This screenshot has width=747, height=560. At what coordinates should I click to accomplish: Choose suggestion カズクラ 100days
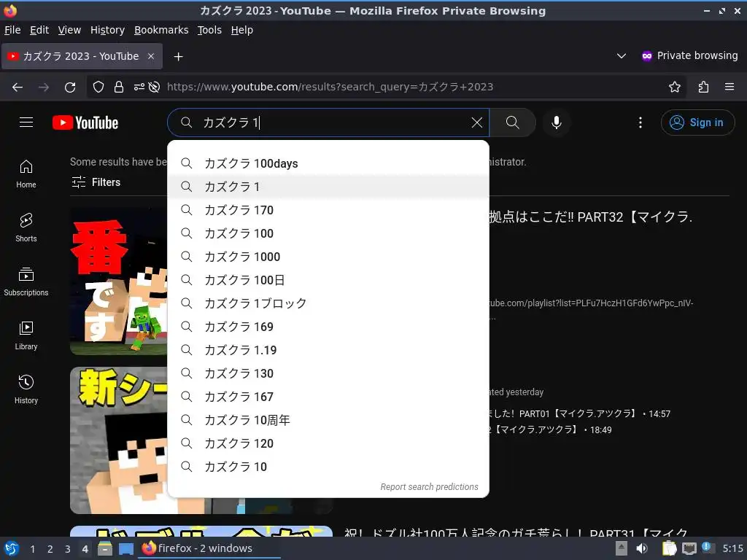[328, 163]
